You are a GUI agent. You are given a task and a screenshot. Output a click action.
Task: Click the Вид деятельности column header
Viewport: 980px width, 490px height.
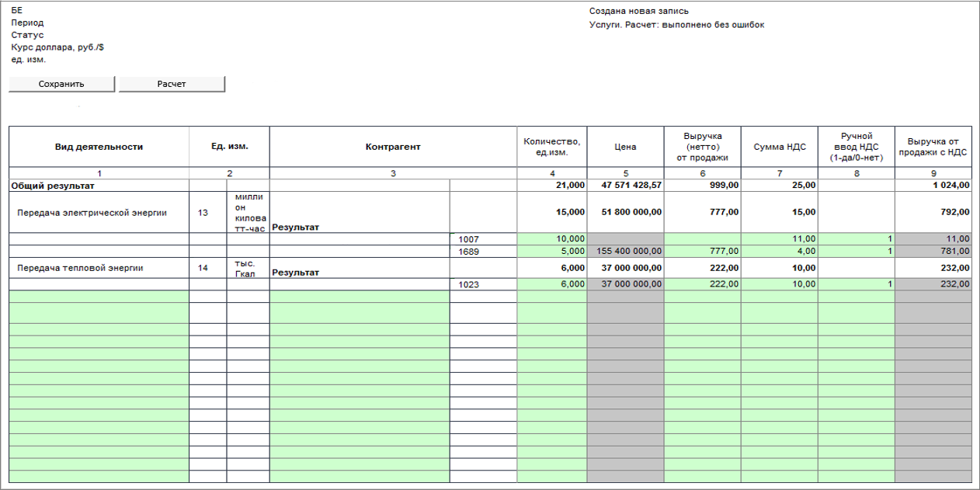(99, 147)
